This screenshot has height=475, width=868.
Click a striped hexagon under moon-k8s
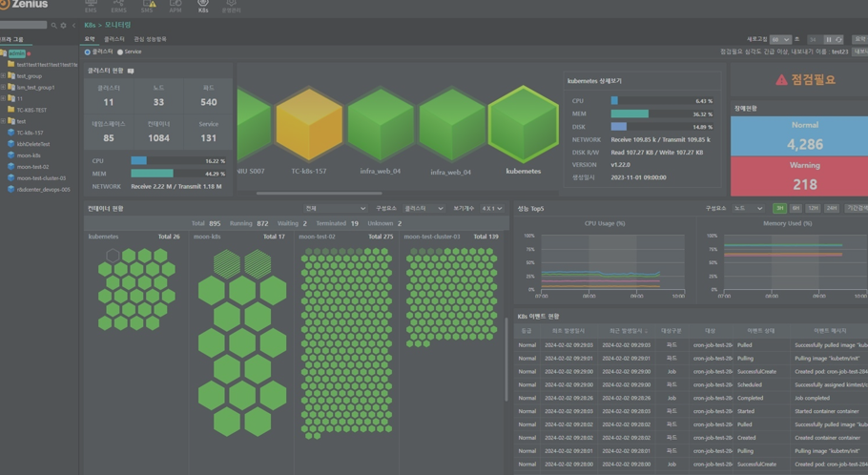(x=227, y=264)
